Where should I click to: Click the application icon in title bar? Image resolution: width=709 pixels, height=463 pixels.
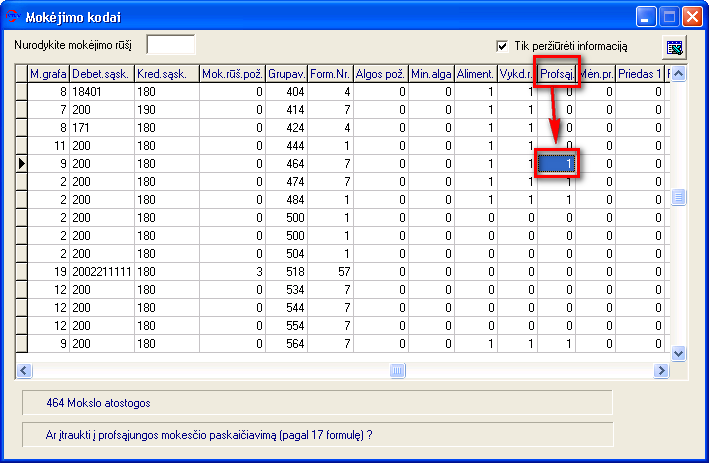[x=13, y=17]
